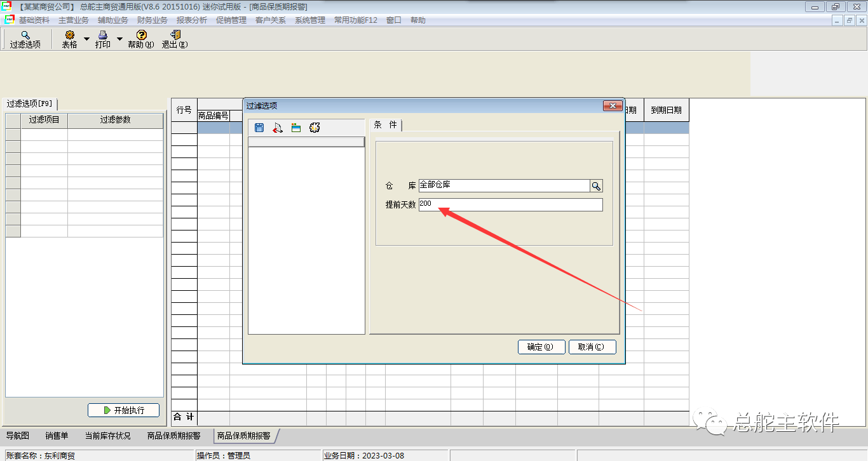Viewport: 868px width, 461px height.
Task: Close the 过滤选项 dialog
Action: [x=612, y=105]
